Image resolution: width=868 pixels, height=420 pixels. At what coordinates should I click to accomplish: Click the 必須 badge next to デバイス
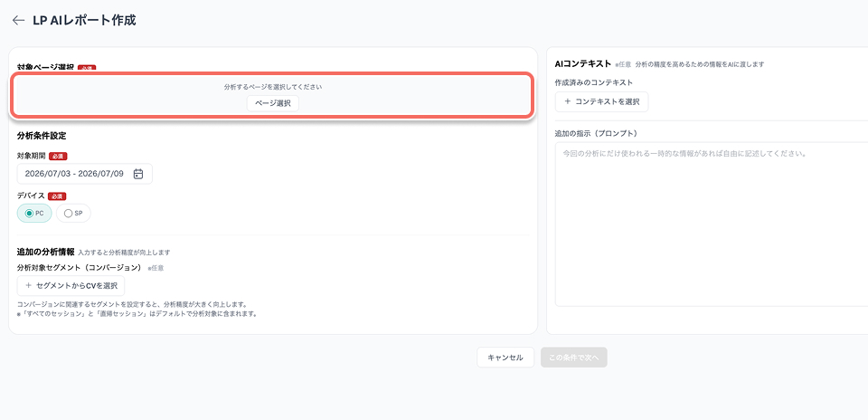tap(57, 196)
